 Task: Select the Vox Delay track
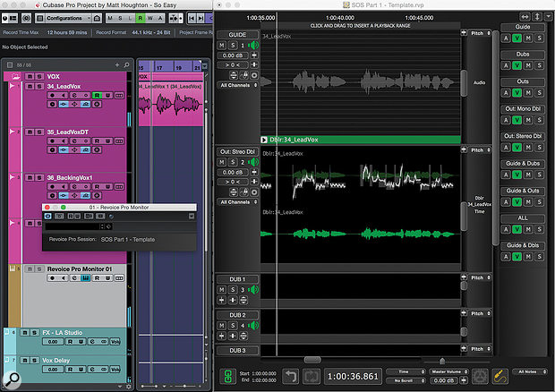(x=55, y=360)
